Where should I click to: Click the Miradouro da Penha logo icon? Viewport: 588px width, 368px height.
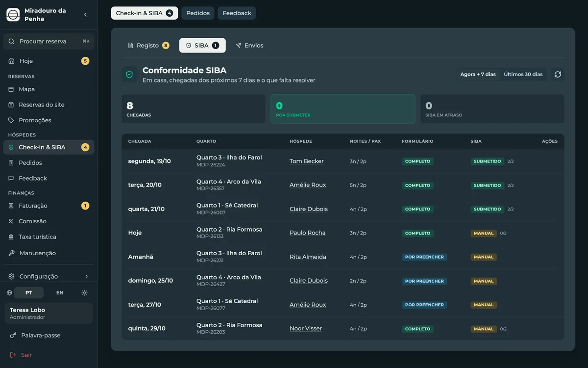13,15
